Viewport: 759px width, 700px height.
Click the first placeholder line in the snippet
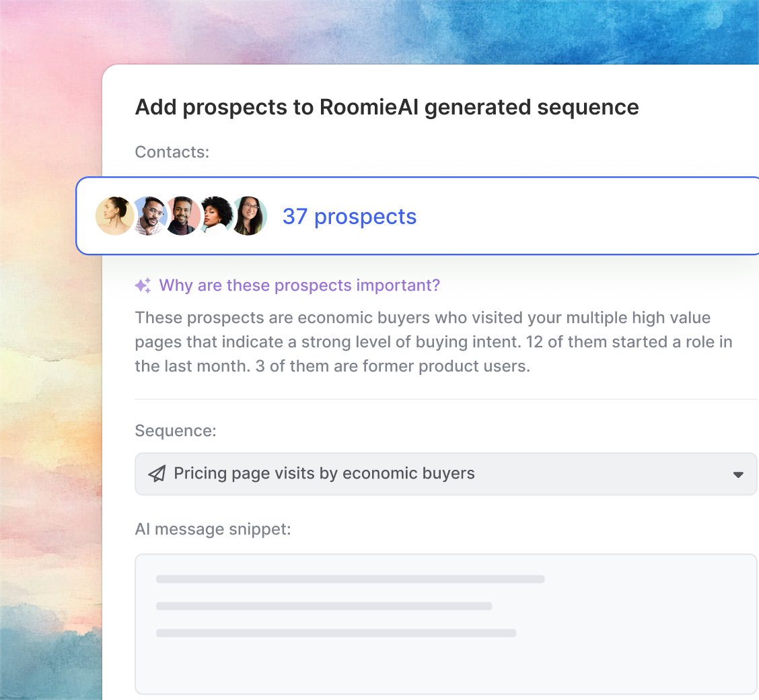[350, 579]
